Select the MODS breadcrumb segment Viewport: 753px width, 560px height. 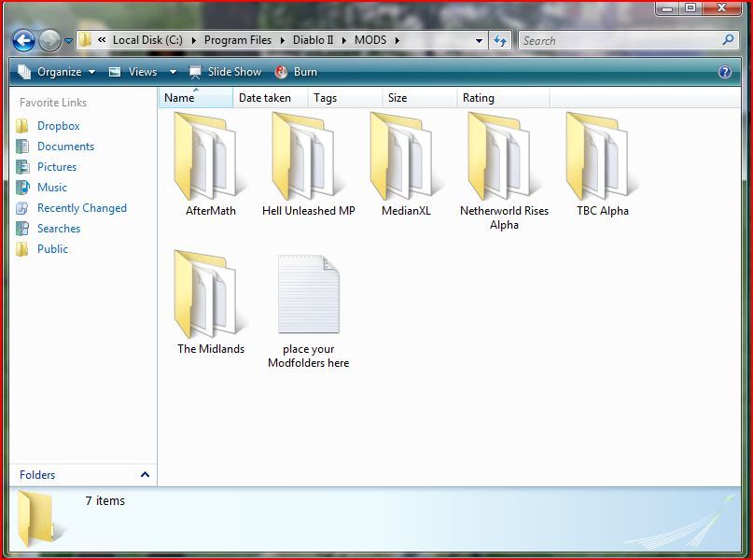[370, 40]
